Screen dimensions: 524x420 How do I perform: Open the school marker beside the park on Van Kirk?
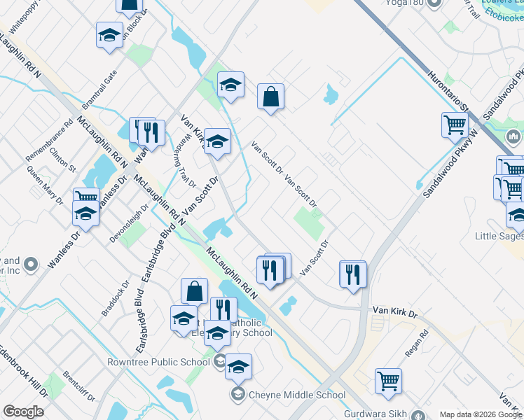[x=230, y=86]
